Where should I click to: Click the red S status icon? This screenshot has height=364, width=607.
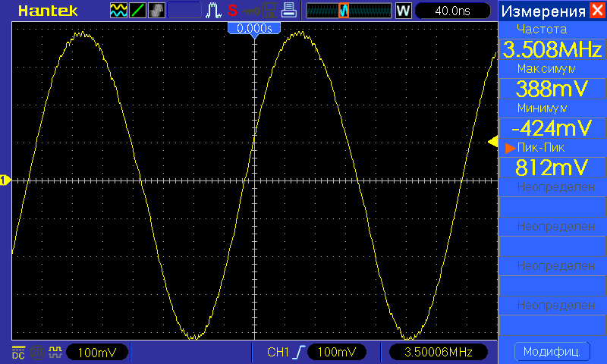[232, 11]
